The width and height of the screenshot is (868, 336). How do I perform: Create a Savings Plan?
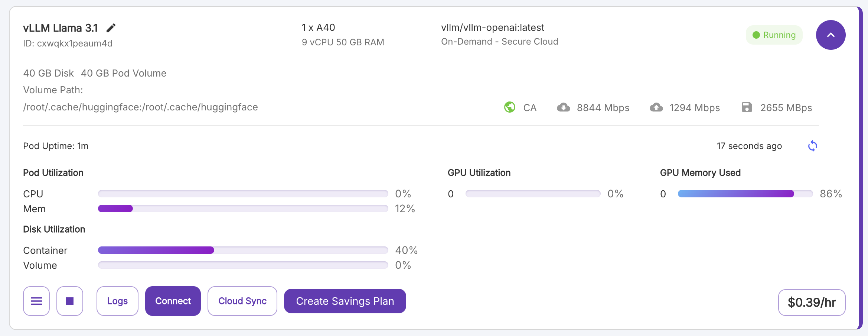(x=345, y=301)
